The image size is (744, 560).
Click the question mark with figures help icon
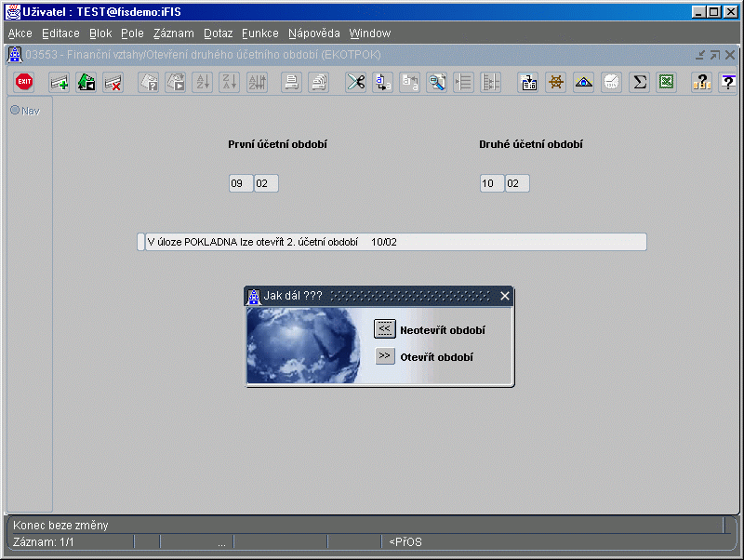pos(702,83)
